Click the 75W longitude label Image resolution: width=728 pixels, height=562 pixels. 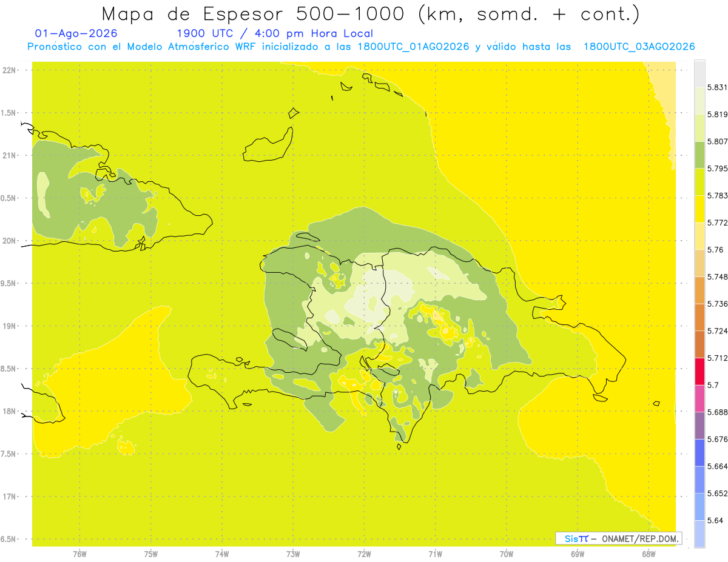tap(151, 554)
